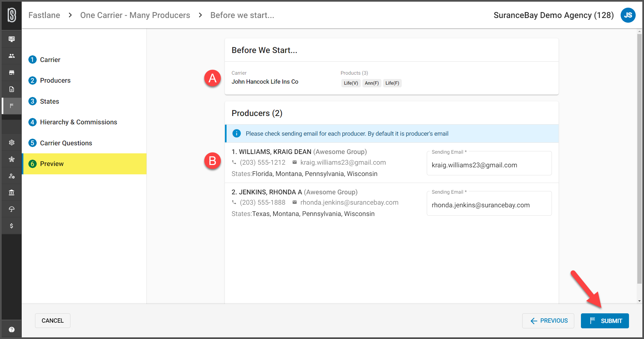Open the star badge icon in sidebar

(x=12, y=159)
